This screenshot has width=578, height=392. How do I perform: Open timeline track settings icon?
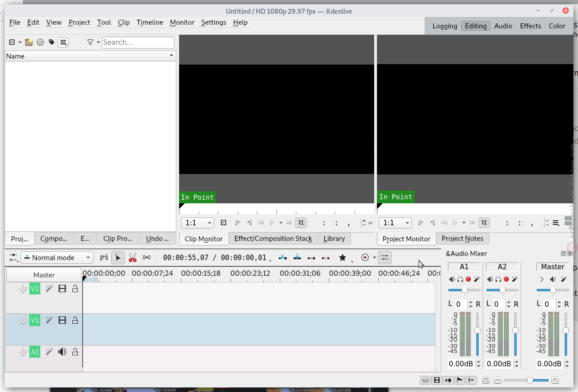[x=13, y=258]
